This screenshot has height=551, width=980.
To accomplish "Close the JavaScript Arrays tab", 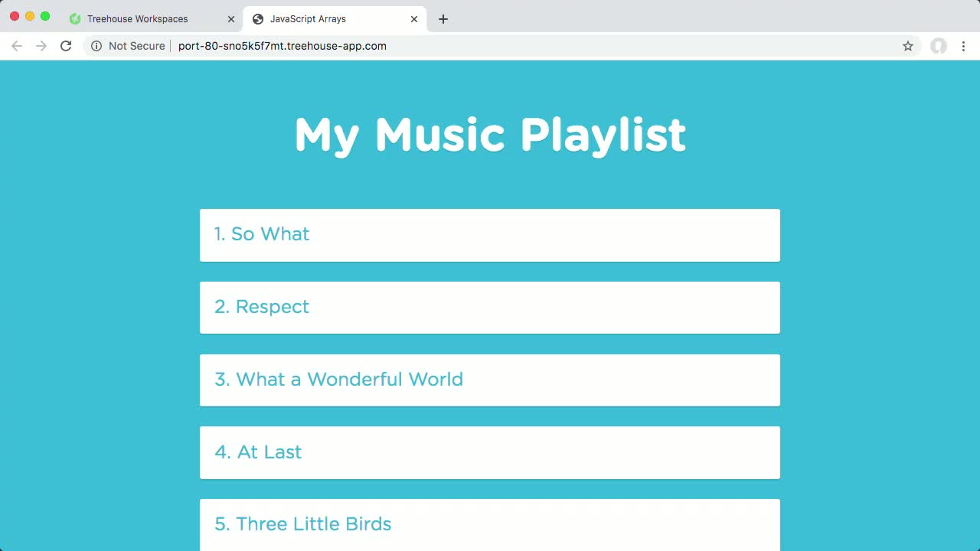I will click(x=414, y=19).
